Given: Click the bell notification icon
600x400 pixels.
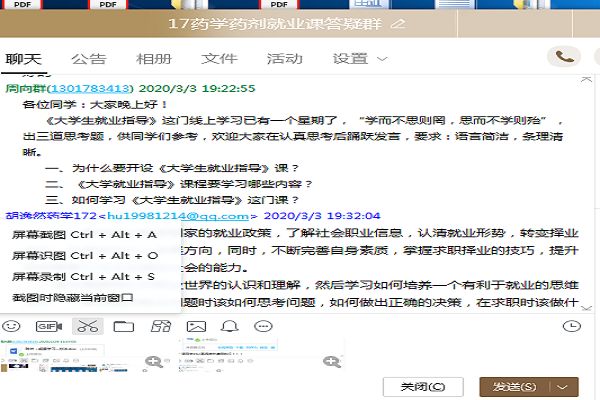Looking at the screenshot, I should click(229, 326).
